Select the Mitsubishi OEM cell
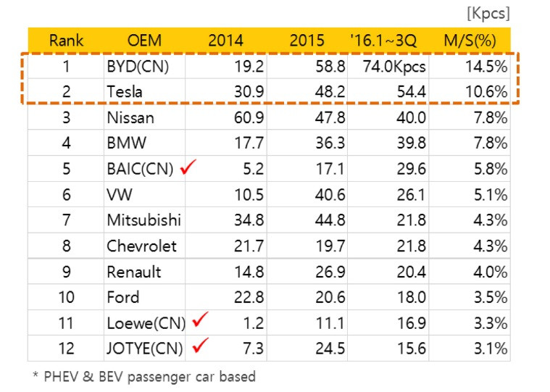 [x=143, y=220]
